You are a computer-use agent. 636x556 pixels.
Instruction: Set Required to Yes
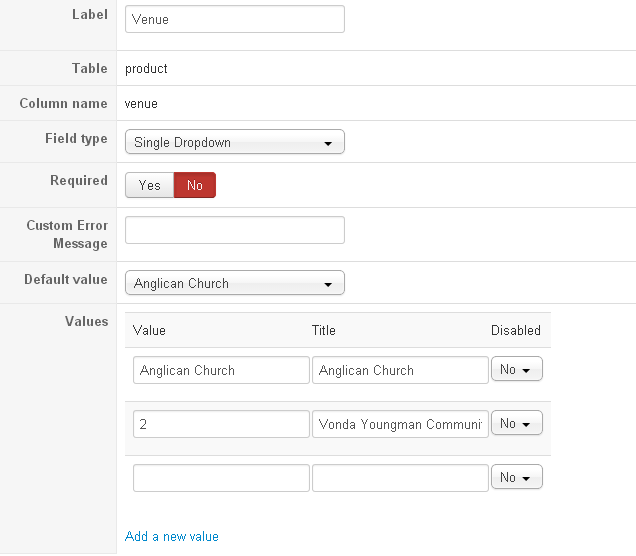tap(150, 185)
